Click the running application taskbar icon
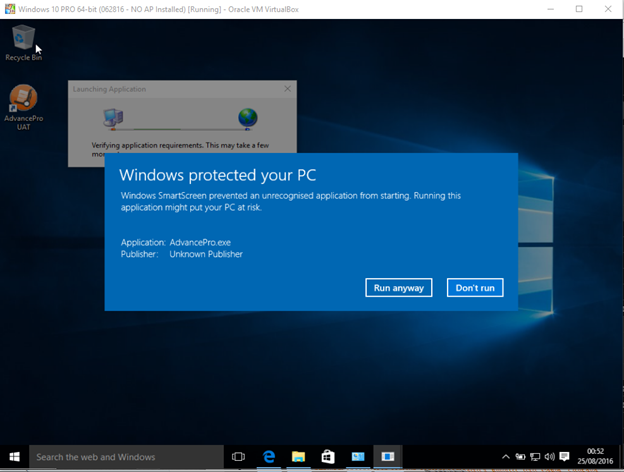Screen dimensions: 624x472 click(387, 457)
